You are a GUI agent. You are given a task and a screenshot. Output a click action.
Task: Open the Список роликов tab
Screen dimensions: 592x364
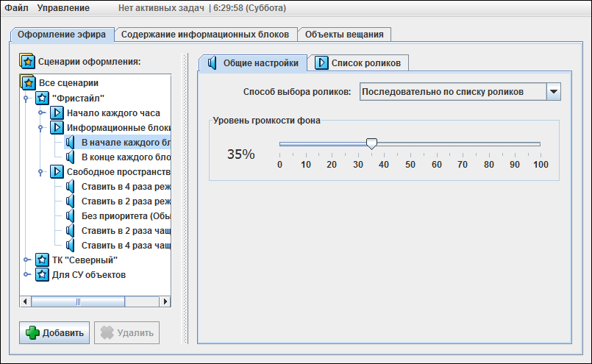[358, 63]
